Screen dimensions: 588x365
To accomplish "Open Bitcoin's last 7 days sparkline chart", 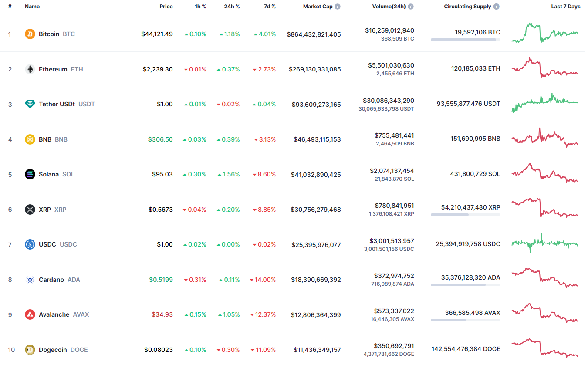I will point(545,33).
